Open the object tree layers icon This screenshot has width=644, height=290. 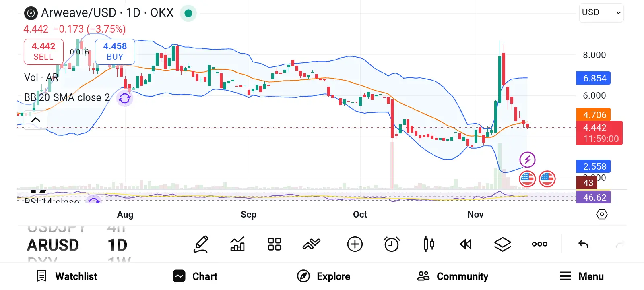(502, 244)
